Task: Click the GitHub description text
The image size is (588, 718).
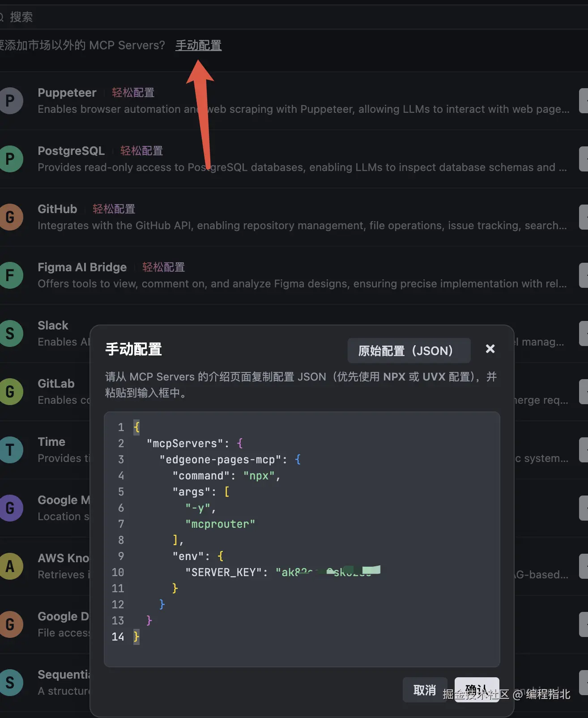Action: [302, 226]
